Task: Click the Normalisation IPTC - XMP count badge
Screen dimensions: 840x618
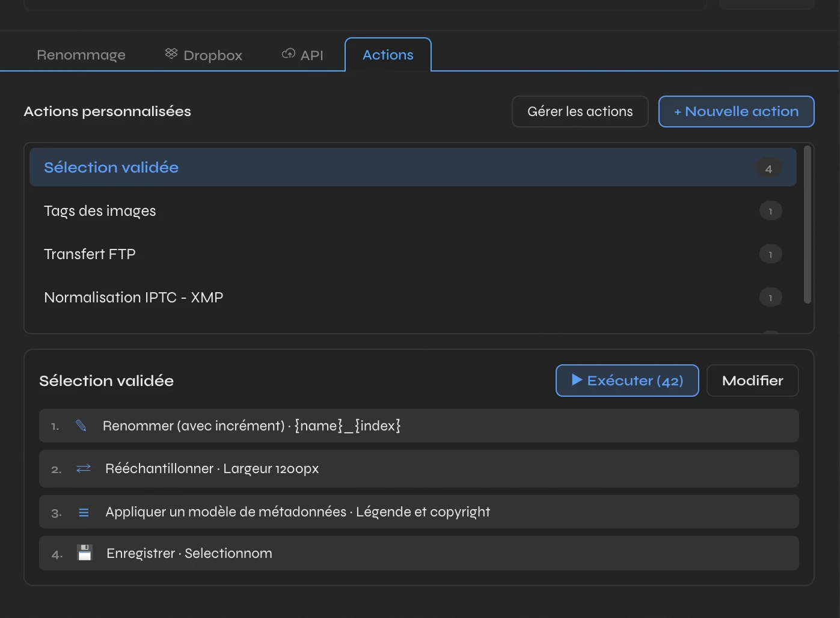Action: click(770, 298)
